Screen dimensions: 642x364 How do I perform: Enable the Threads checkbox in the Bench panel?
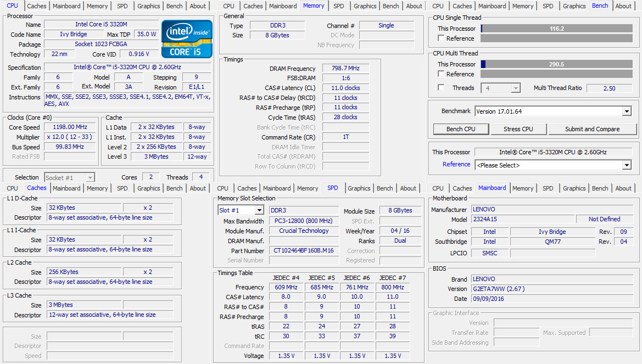pos(441,88)
